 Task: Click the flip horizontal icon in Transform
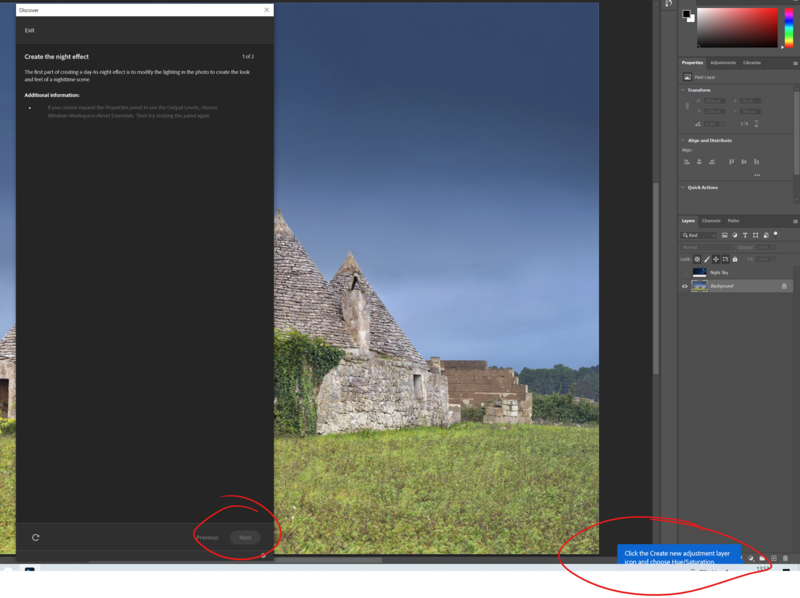tap(744, 123)
